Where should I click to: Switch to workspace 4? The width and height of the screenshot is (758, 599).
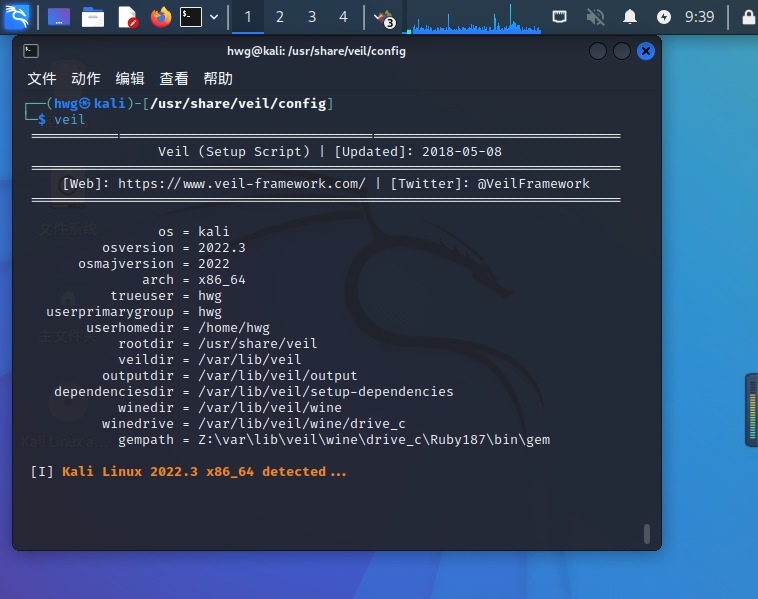(343, 17)
